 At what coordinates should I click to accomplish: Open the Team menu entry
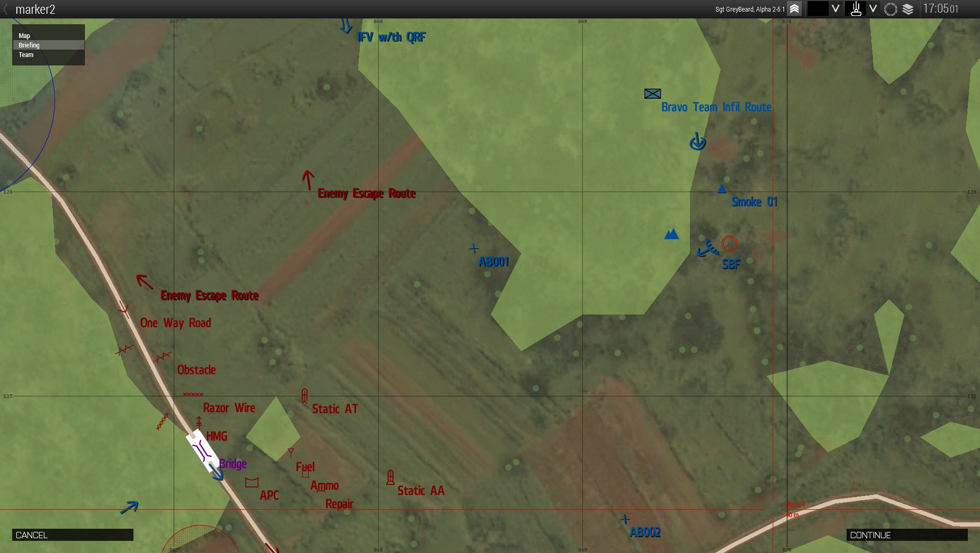tap(49, 55)
